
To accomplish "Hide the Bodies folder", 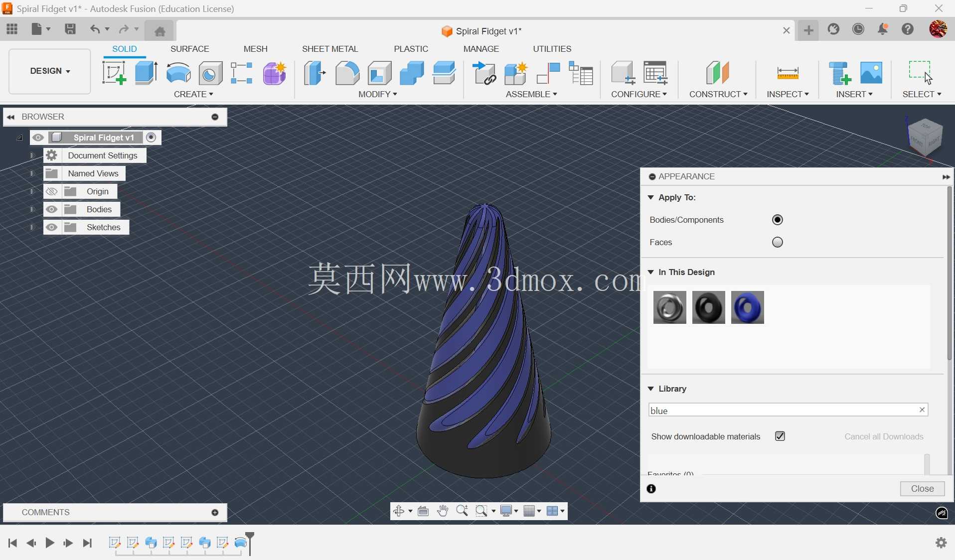I will [x=52, y=209].
